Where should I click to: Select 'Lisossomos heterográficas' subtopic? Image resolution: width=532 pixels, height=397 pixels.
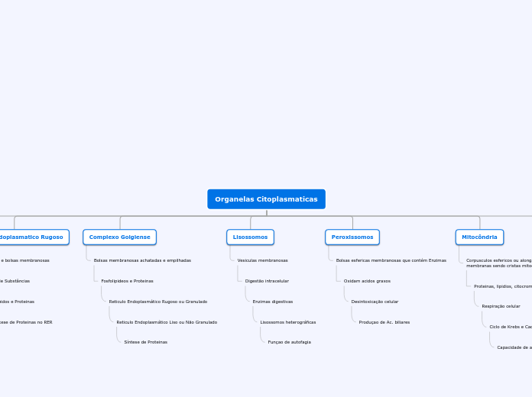click(x=288, y=322)
